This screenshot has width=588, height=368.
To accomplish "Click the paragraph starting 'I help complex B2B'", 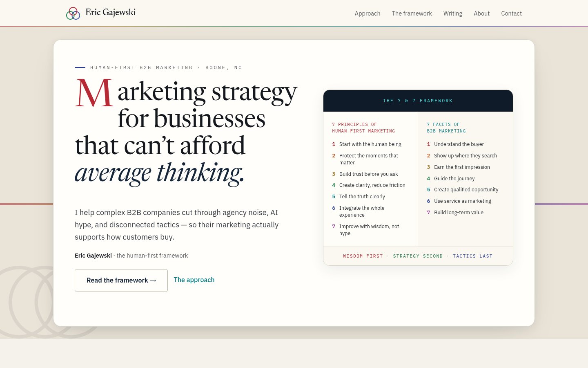I will [x=177, y=225].
